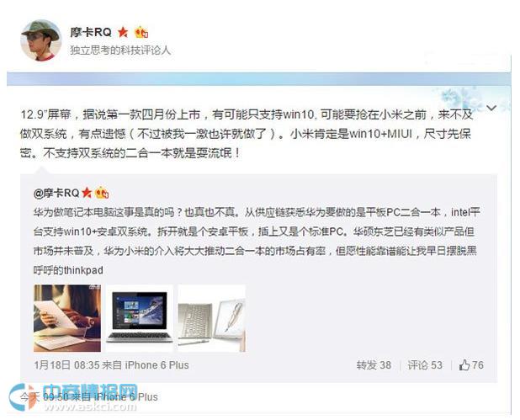Screen dimensions: 520x420
Task: Click the red star badge in the reposted post
Action: pos(87,193)
